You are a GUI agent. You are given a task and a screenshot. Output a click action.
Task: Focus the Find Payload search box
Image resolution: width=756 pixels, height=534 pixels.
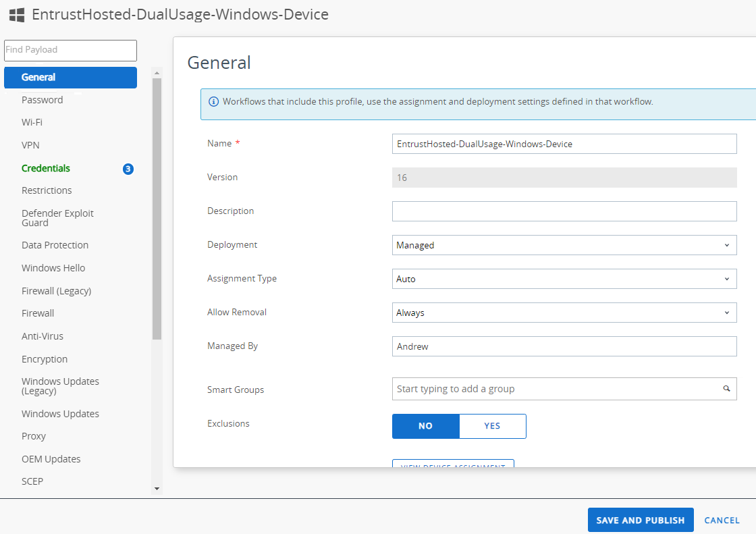(70, 50)
